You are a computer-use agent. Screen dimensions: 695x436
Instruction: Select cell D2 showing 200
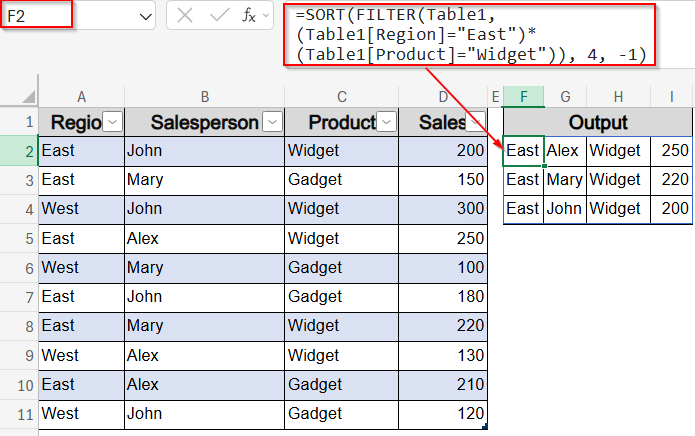pyautogui.click(x=443, y=151)
